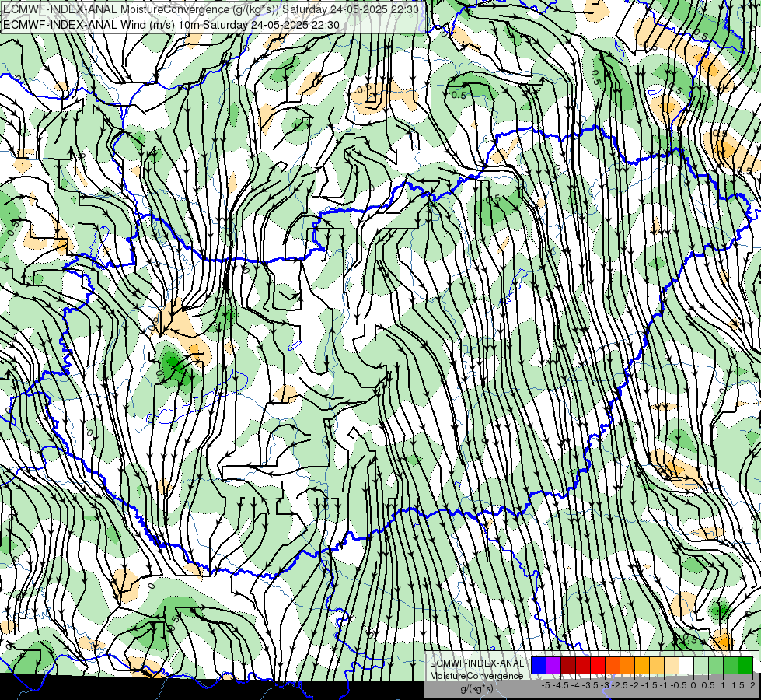The image size is (761, 700).
Task: Click the blue legend color swatch
Action: coord(539,665)
